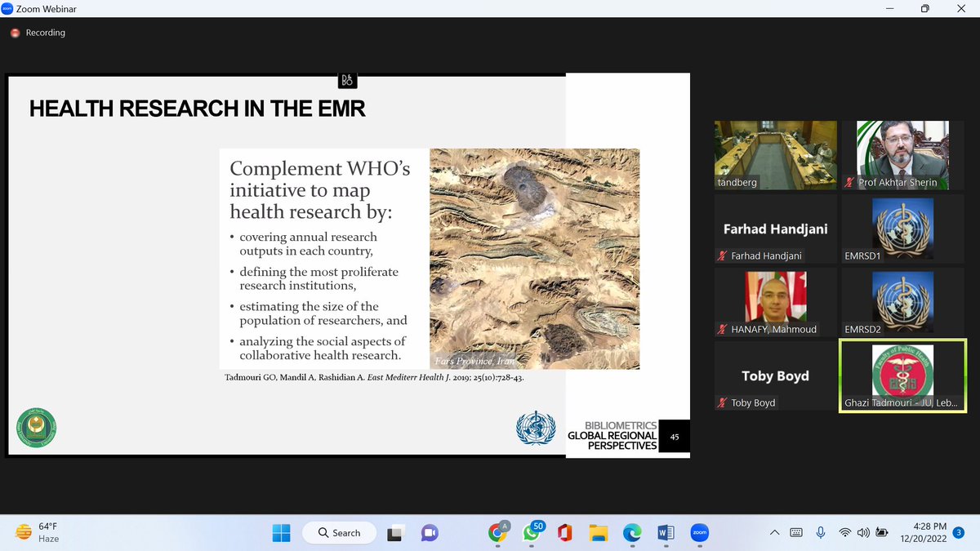Select the Farhad Handjani participant tile
The image size is (980, 551).
776,229
